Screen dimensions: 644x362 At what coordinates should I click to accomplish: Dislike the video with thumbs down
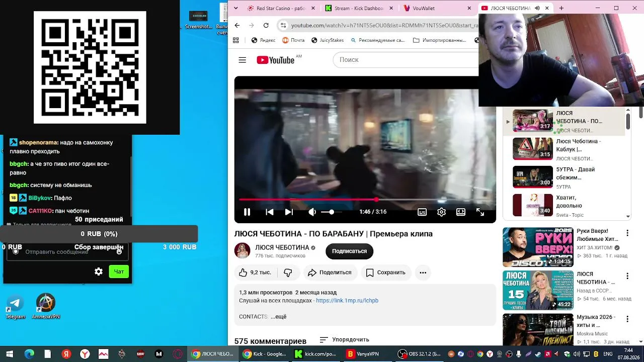coord(288,273)
